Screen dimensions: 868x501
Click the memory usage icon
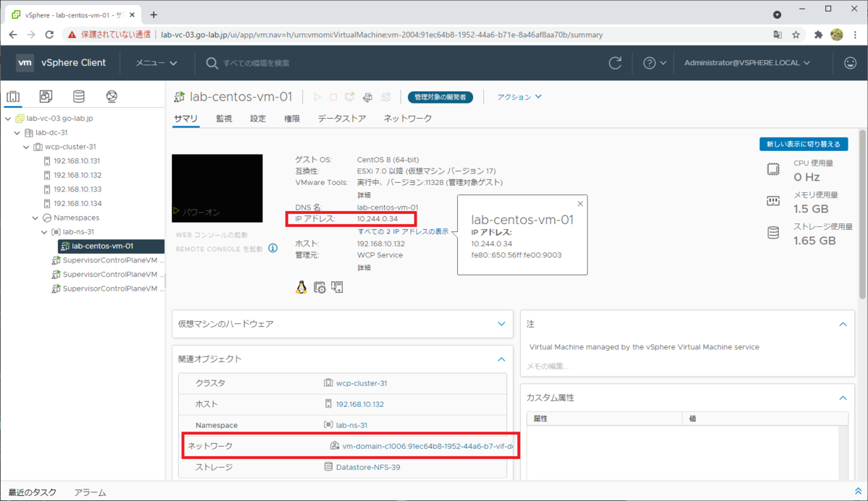point(773,201)
